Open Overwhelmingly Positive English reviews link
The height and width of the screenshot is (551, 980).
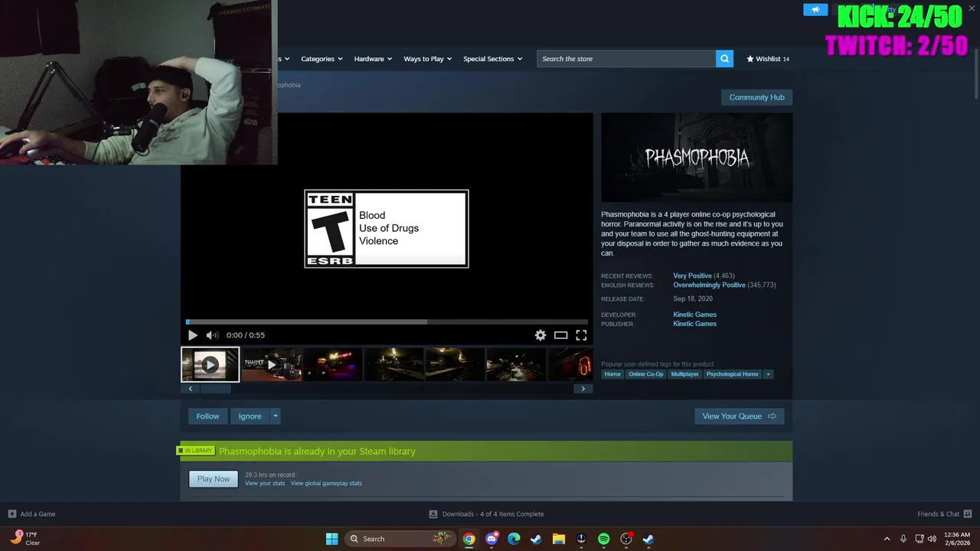709,285
